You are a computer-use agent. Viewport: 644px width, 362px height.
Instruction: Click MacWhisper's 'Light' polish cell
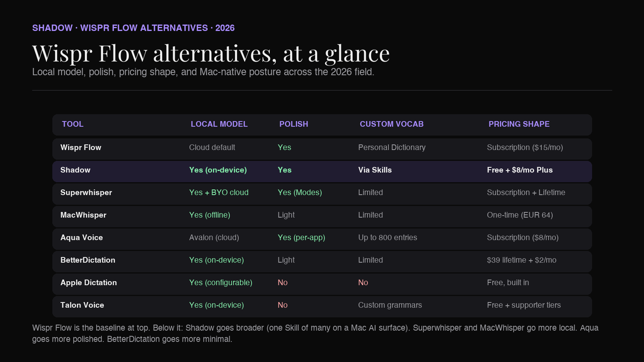coord(286,215)
